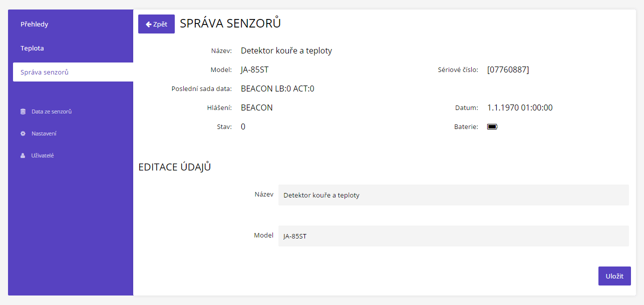The height and width of the screenshot is (305, 644).
Task: Focus the Název input field
Action: pyautogui.click(x=453, y=195)
